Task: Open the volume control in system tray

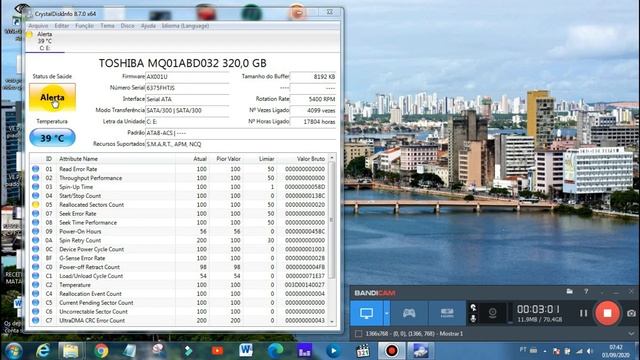Action: click(x=590, y=351)
